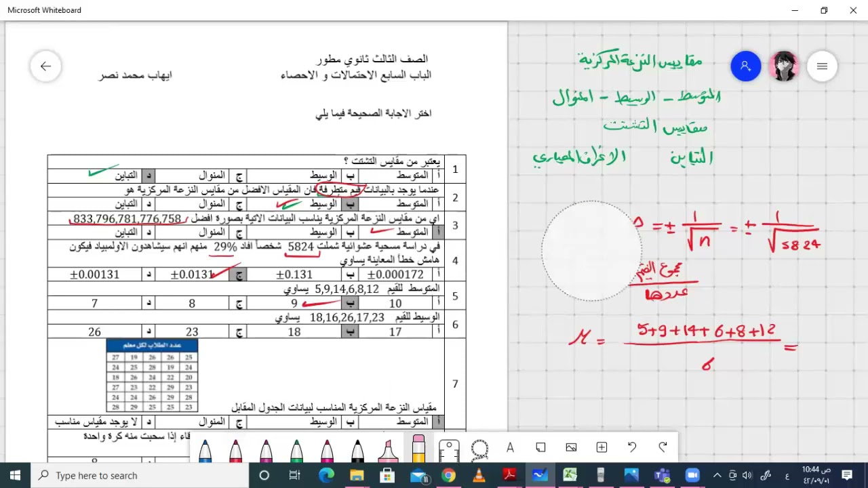Open Microsoft Teams from the taskbar
Screen dimensions: 868x488
pos(662,475)
